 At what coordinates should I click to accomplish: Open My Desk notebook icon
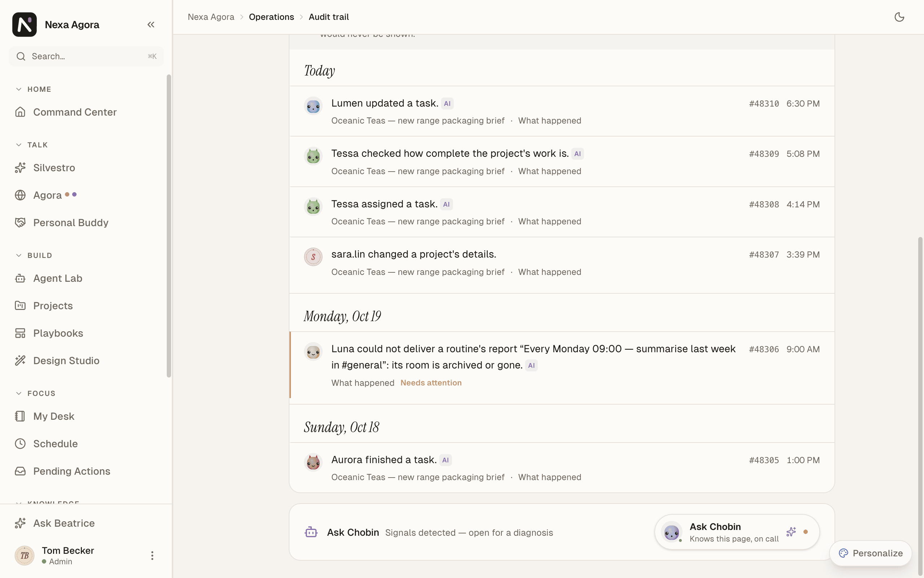click(x=20, y=416)
